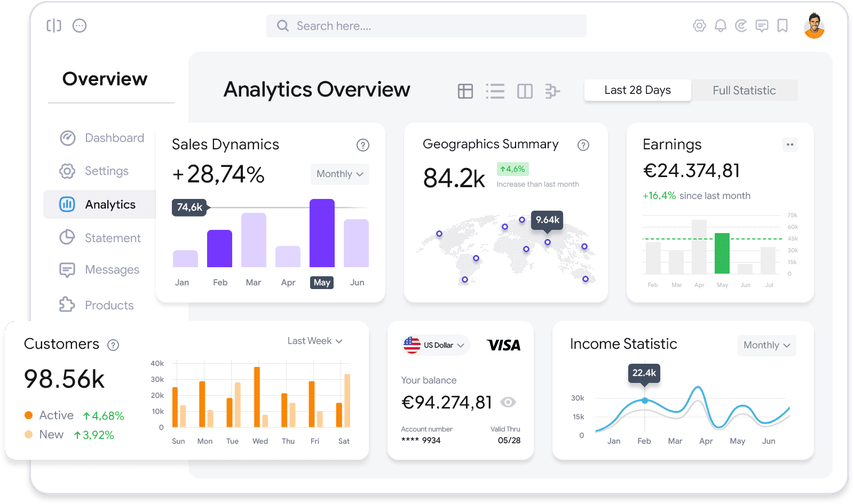Expand Sales Dynamics Monthly dropdown
854x504 pixels.
[x=339, y=174]
